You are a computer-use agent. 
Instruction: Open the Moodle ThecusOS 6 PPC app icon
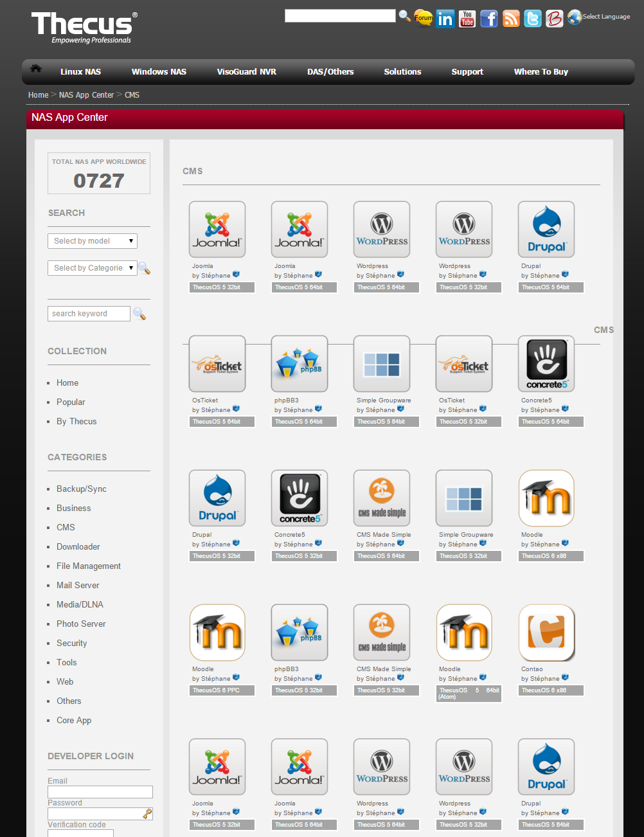(217, 633)
